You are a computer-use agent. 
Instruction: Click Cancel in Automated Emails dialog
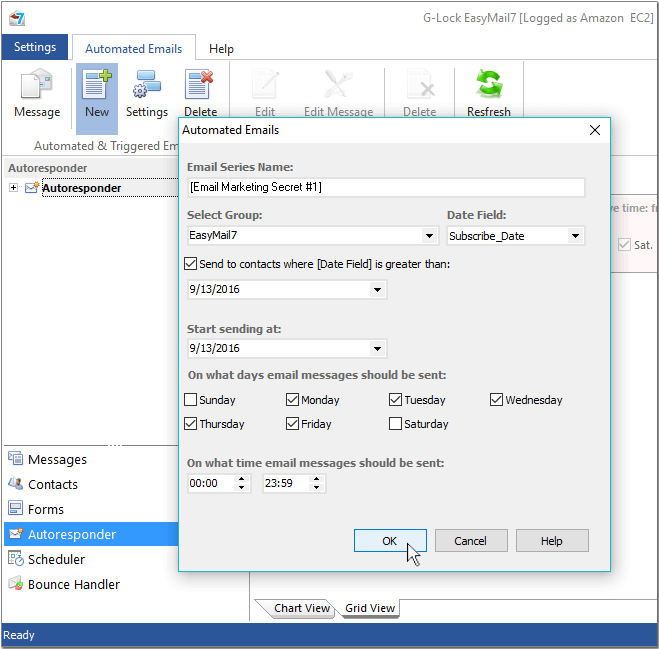pos(471,541)
